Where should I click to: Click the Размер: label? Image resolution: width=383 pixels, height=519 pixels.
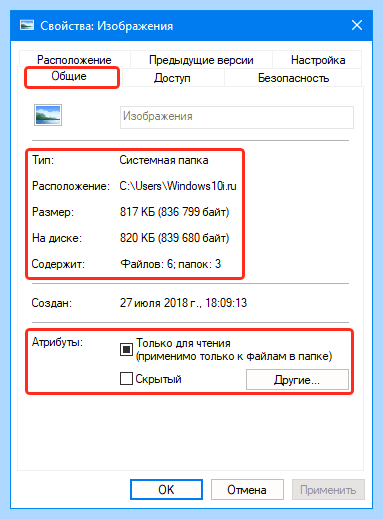[x=53, y=212]
